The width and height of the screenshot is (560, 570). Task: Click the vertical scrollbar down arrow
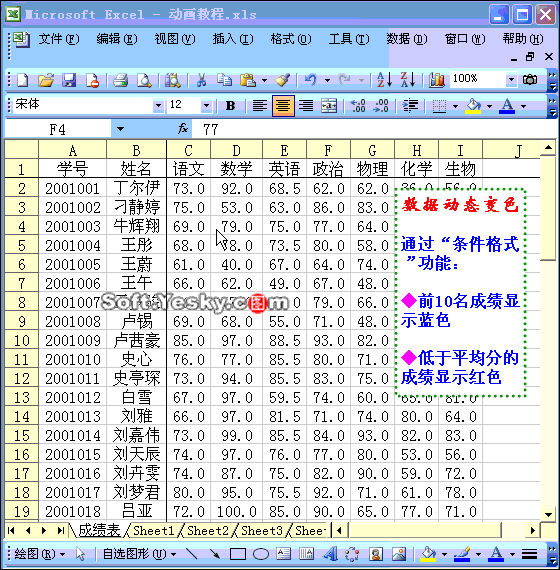tap(548, 514)
